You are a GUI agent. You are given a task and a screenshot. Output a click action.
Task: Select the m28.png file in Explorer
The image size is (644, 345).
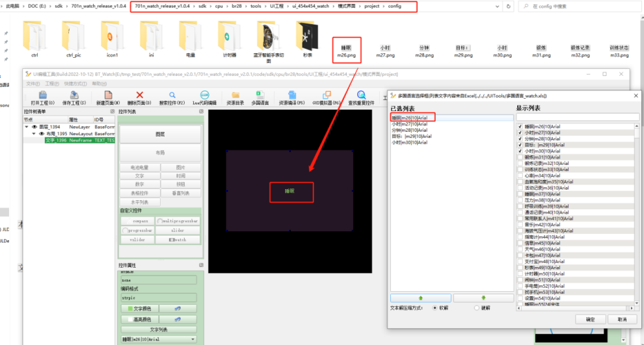coord(424,51)
